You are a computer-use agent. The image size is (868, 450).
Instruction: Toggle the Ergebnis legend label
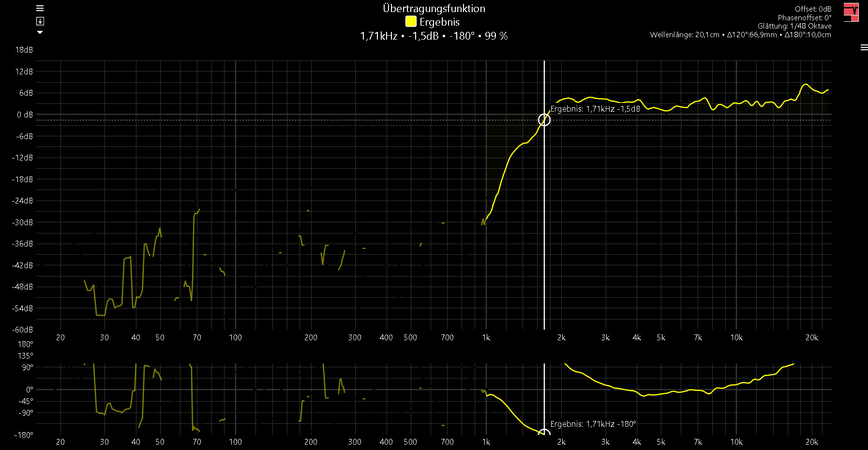coord(439,22)
